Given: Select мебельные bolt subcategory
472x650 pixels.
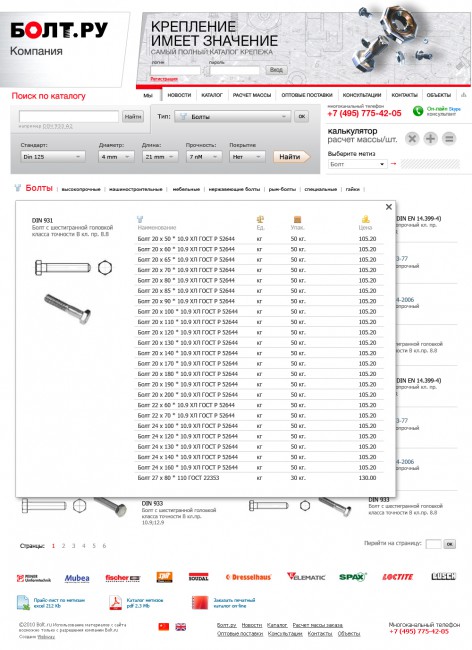Looking at the screenshot, I should (x=186, y=189).
